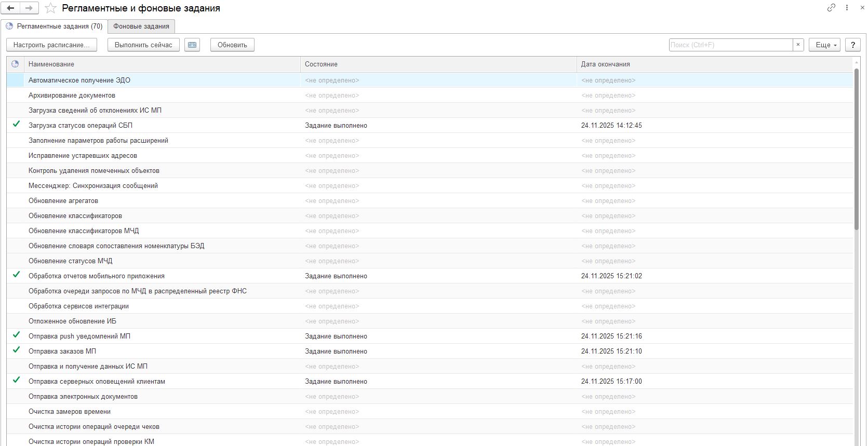
Task: Click the green checkmark for Загрузка статусов операций СБП
Action: (x=17, y=125)
